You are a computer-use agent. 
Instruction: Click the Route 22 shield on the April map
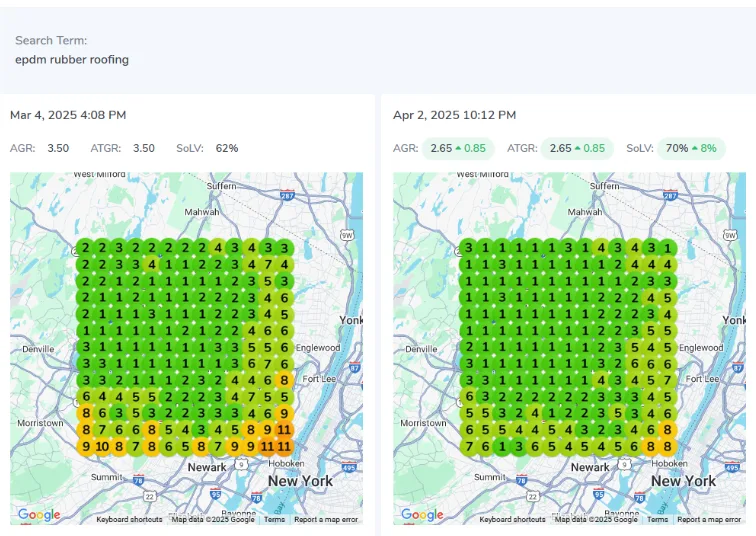pos(532,495)
